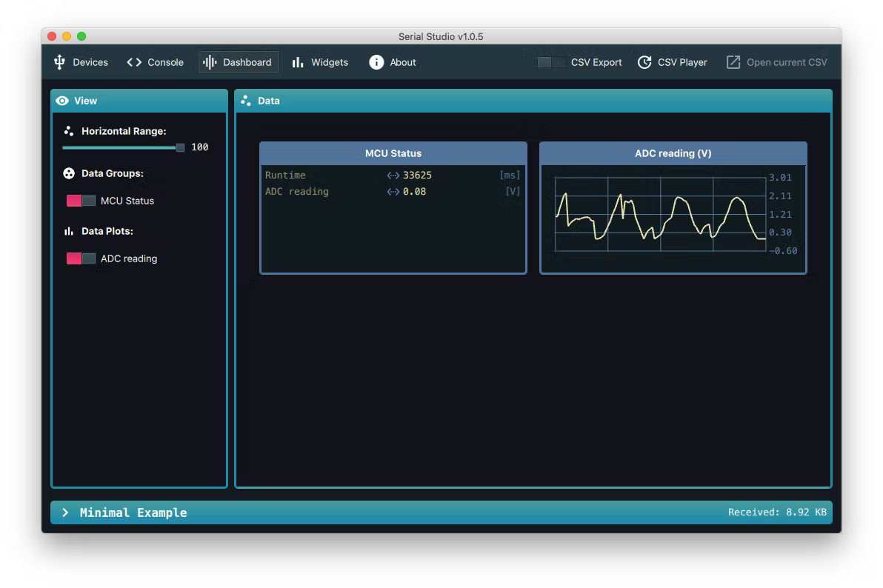Click the Runtime label in MCU Status

click(x=285, y=176)
